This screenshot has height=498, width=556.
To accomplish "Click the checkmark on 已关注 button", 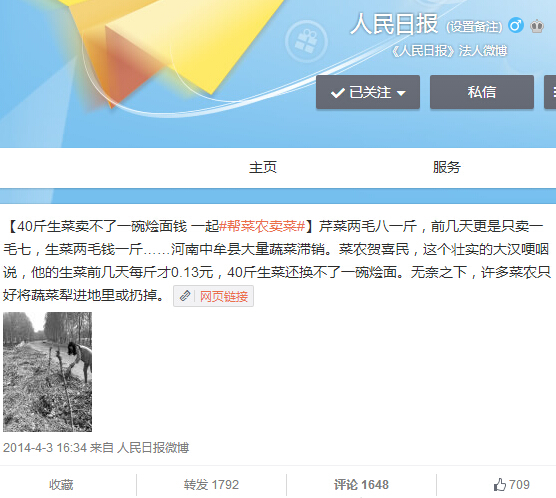I will click(x=338, y=93).
